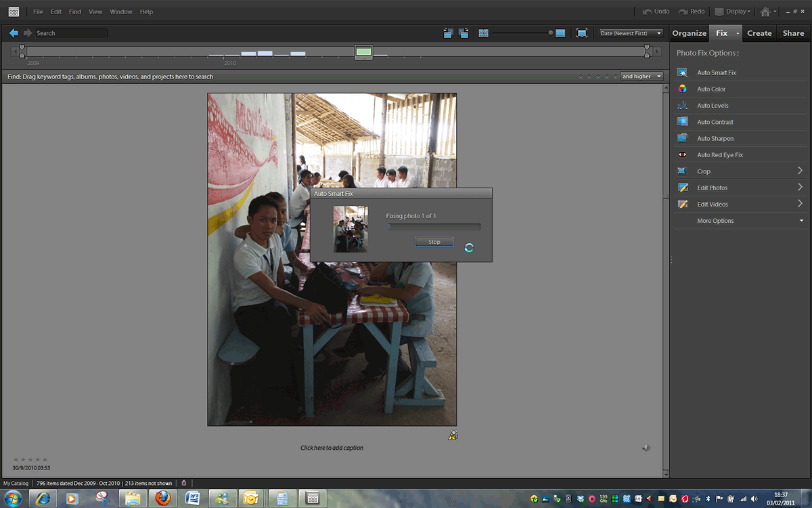This screenshot has height=508, width=812.
Task: Rate the photo with five stars
Action: 45,460
